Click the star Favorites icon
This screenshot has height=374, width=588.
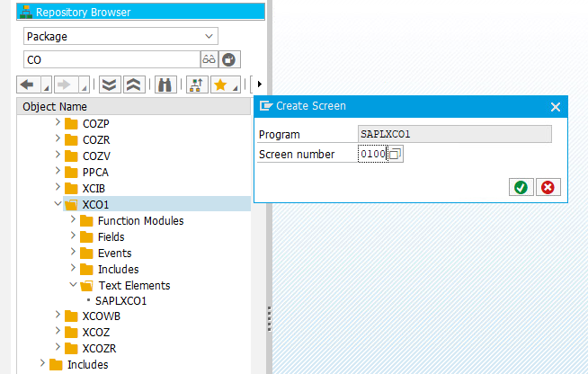coord(219,85)
